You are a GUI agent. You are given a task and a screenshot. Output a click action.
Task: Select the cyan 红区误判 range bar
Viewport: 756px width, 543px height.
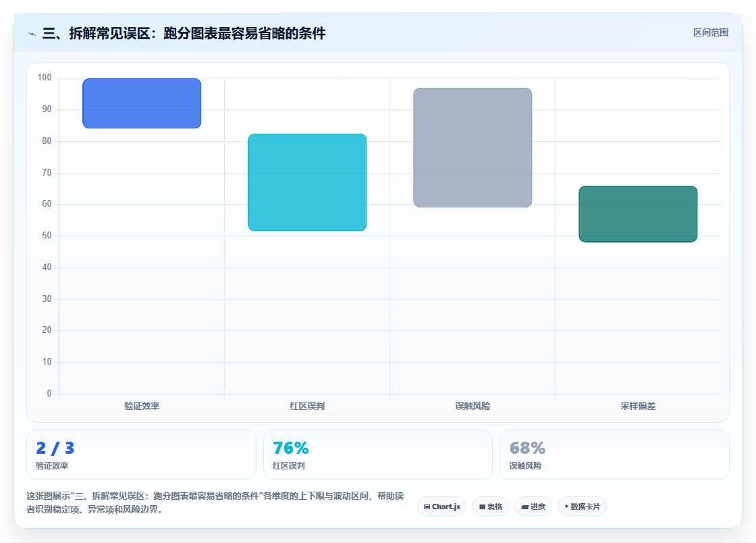click(307, 182)
